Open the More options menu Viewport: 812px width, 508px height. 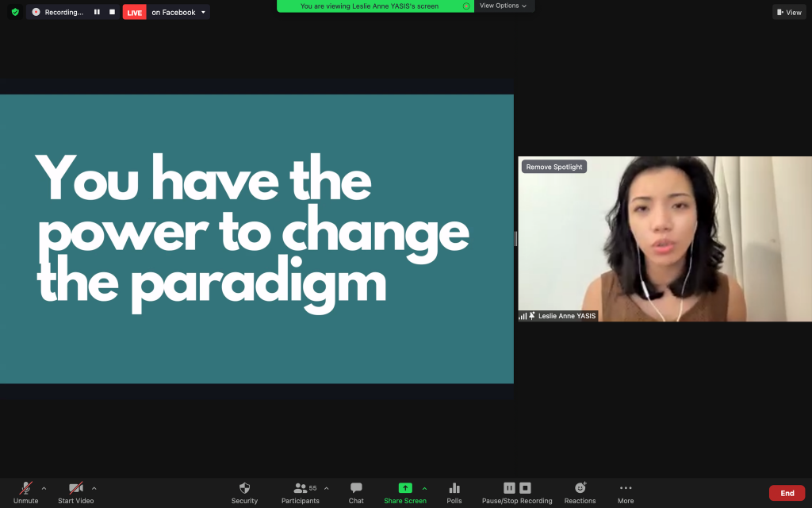pyautogui.click(x=626, y=492)
